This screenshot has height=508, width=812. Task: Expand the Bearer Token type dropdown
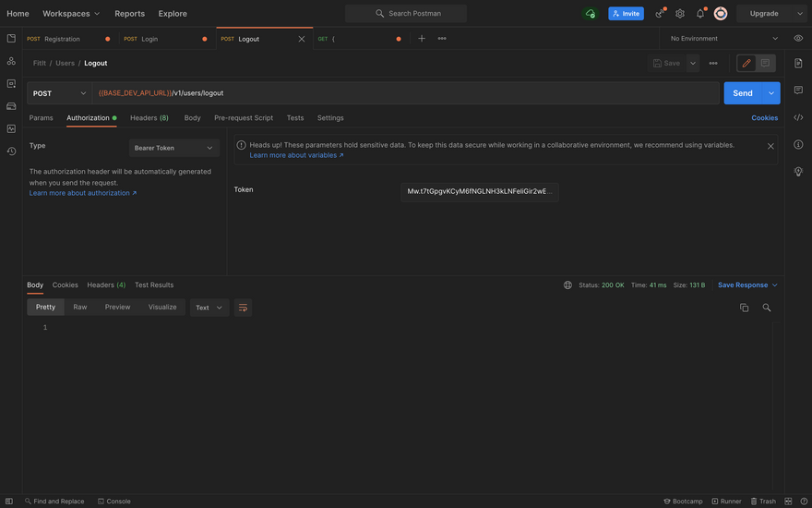pyautogui.click(x=173, y=148)
